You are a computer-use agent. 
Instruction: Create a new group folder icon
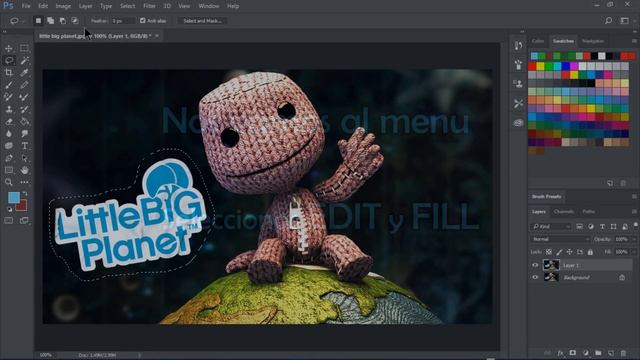pos(598,353)
